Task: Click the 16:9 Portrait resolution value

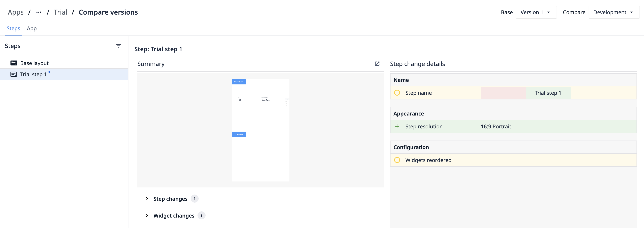Action: click(x=496, y=127)
